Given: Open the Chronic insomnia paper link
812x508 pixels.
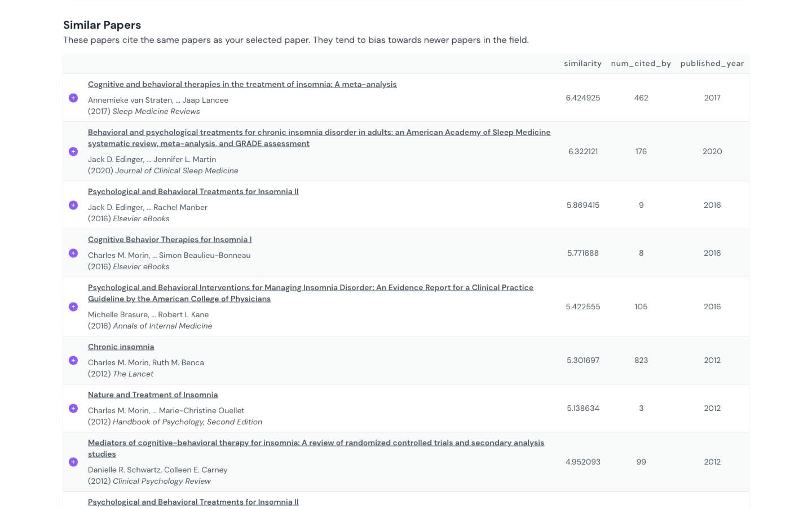Looking at the screenshot, I should click(x=121, y=347).
